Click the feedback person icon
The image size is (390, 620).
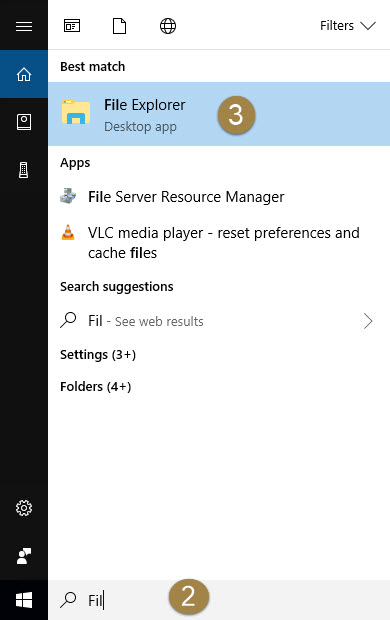[x=24, y=556]
